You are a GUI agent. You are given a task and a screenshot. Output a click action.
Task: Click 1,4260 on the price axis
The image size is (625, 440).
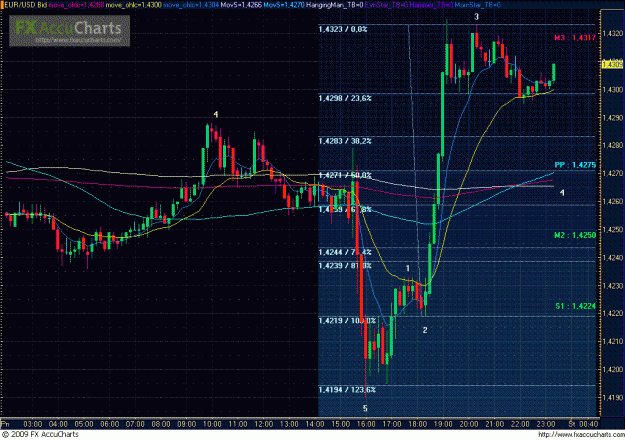click(613, 202)
